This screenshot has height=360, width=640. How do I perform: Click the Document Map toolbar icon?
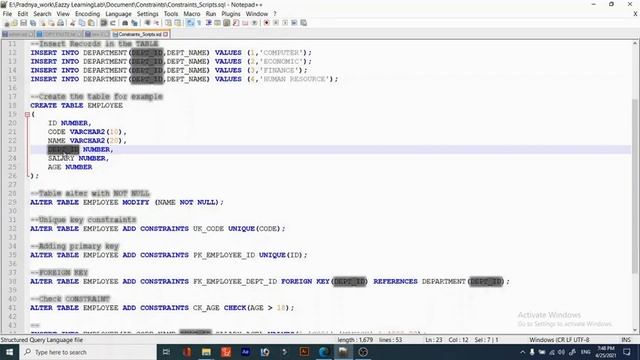[x=227, y=23]
